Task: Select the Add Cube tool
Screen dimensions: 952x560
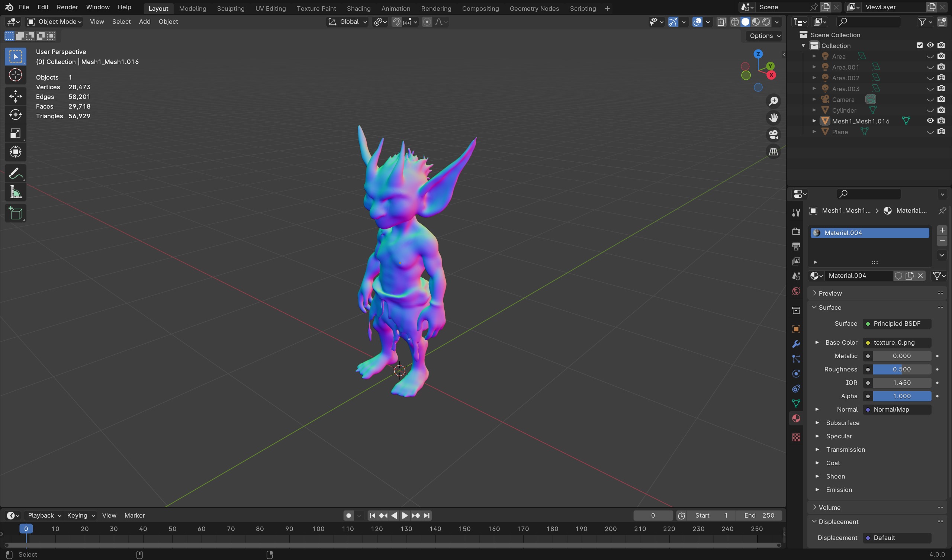Action: pyautogui.click(x=16, y=213)
